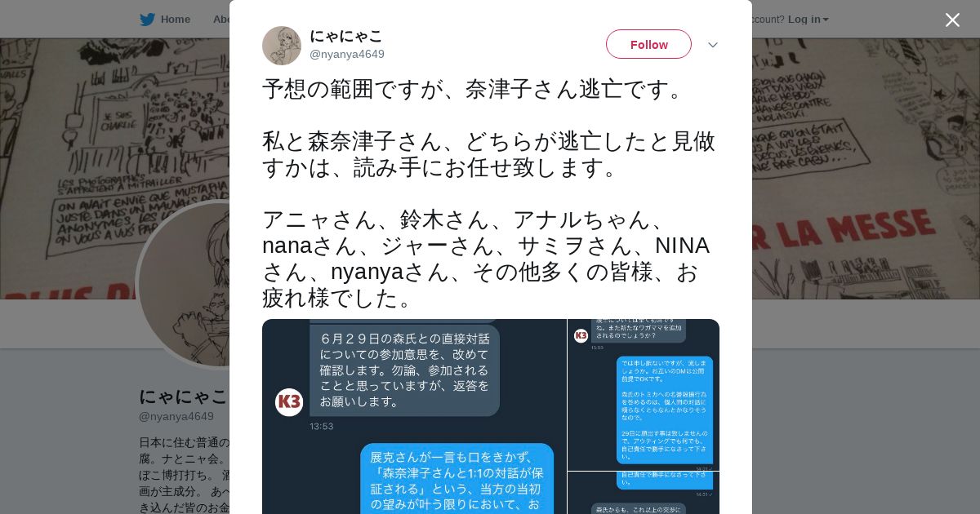
Task: Open the top-right chat screenshot image
Action: click(x=644, y=395)
